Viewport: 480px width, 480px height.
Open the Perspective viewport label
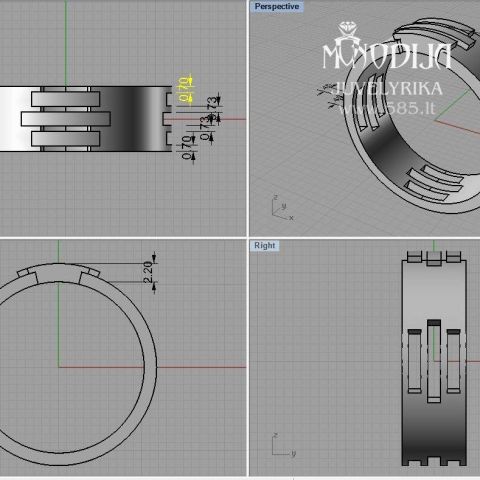(277, 6)
